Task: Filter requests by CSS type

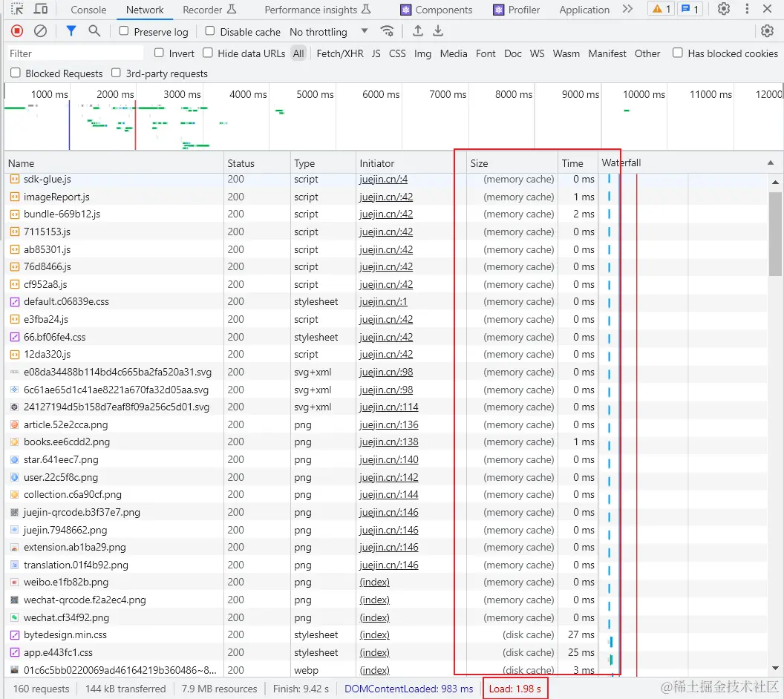Action: 397,53
